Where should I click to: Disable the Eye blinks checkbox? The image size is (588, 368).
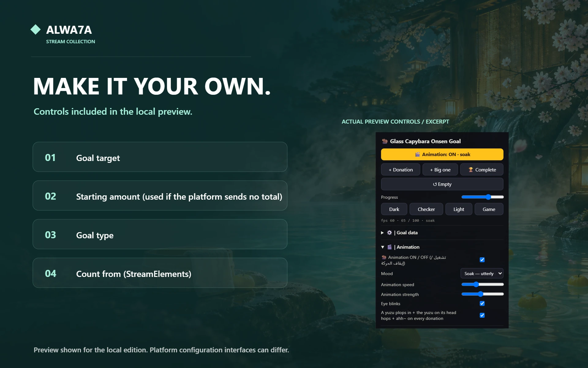[x=482, y=303]
